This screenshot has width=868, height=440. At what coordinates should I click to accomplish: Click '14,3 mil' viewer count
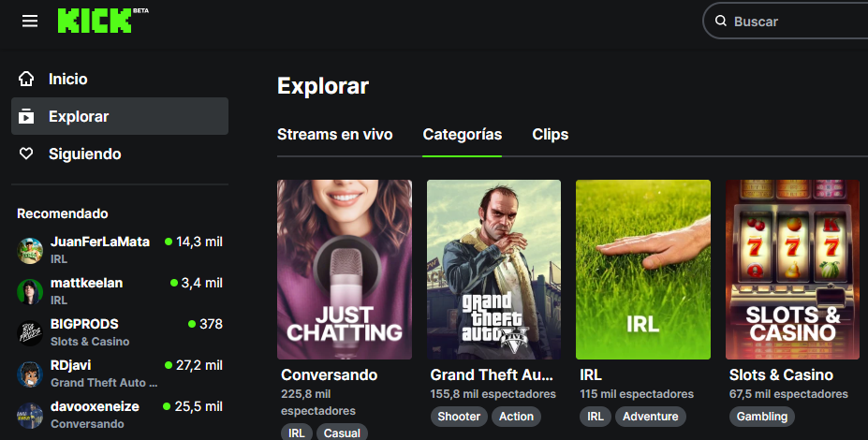pos(199,242)
